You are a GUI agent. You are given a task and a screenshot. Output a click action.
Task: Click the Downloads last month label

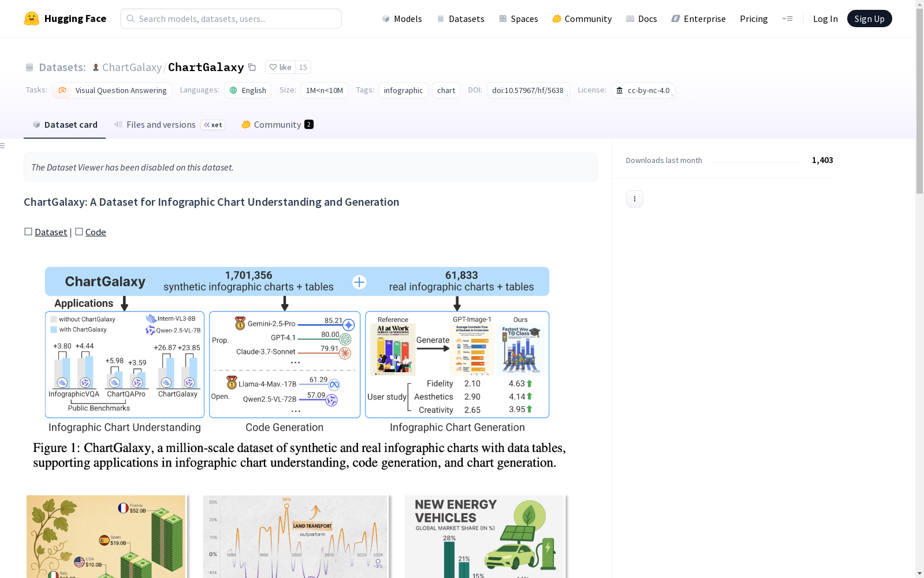tap(664, 161)
